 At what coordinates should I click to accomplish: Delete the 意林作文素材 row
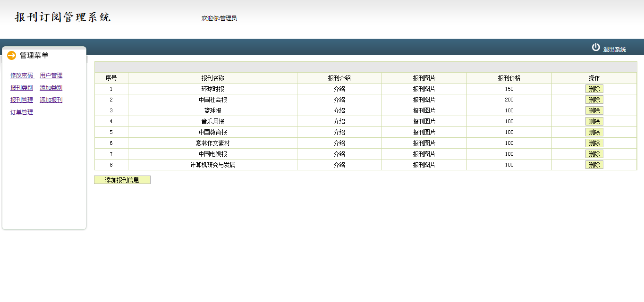coord(594,143)
